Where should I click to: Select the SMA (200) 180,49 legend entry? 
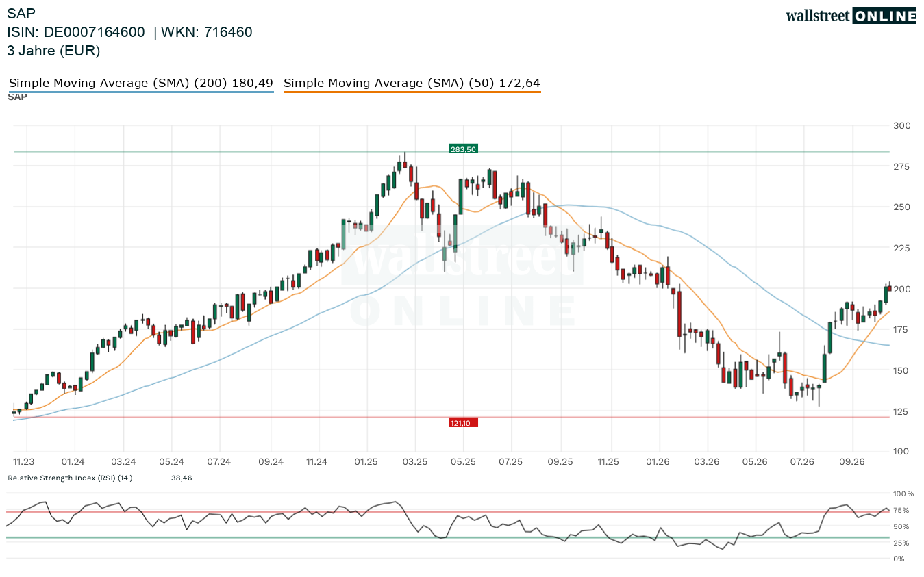tap(141, 84)
